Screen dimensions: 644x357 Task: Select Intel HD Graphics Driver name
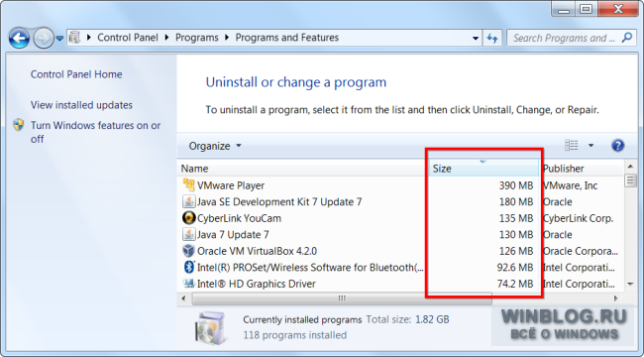(x=257, y=284)
